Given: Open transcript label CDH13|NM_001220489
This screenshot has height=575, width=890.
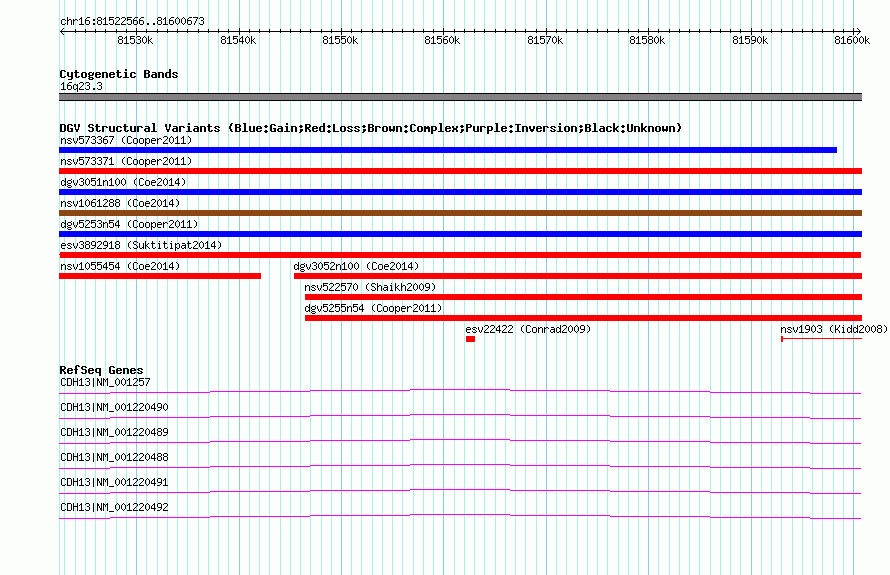Looking at the screenshot, I should (114, 433).
